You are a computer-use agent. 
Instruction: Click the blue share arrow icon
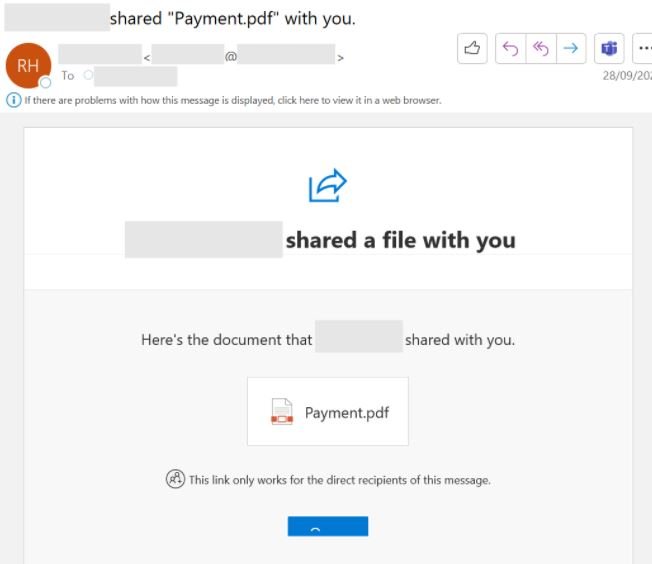pos(328,186)
